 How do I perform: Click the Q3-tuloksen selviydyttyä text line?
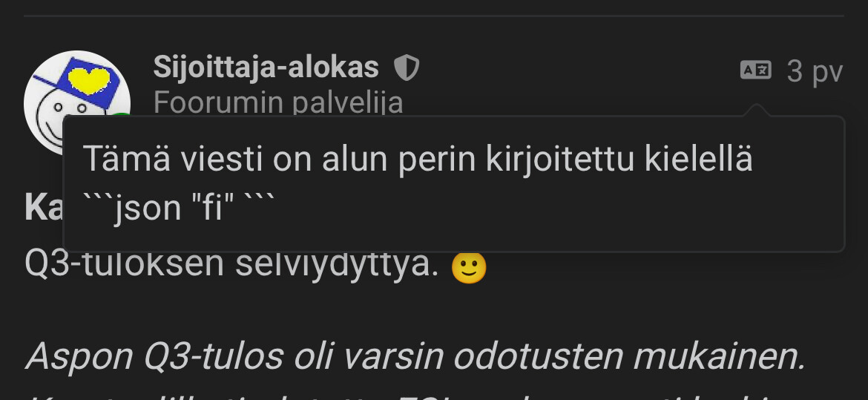tap(232, 266)
